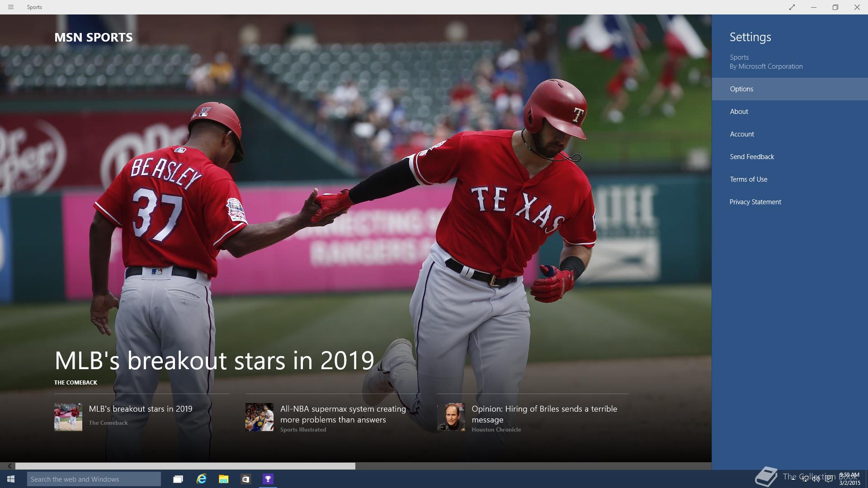Screen dimensions: 868x488
Task: Click the volume speaker icon in the system tray
Action: 816,479
